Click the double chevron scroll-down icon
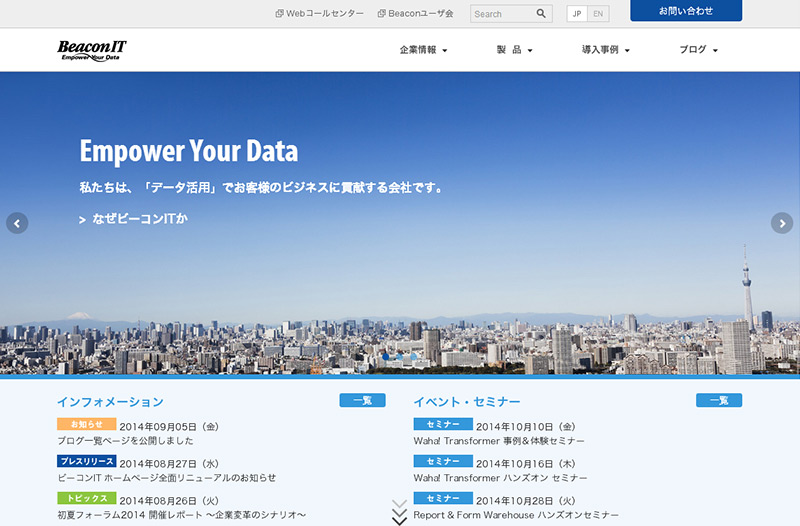Viewport: 800px width, 526px height. coord(399,512)
